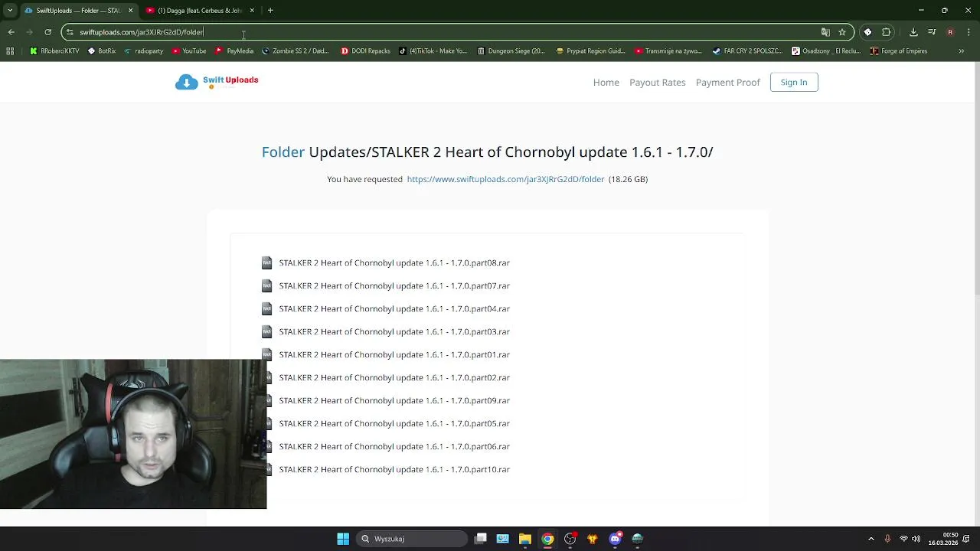Click the Sign In button
Viewport: 980px width, 551px height.
click(794, 82)
